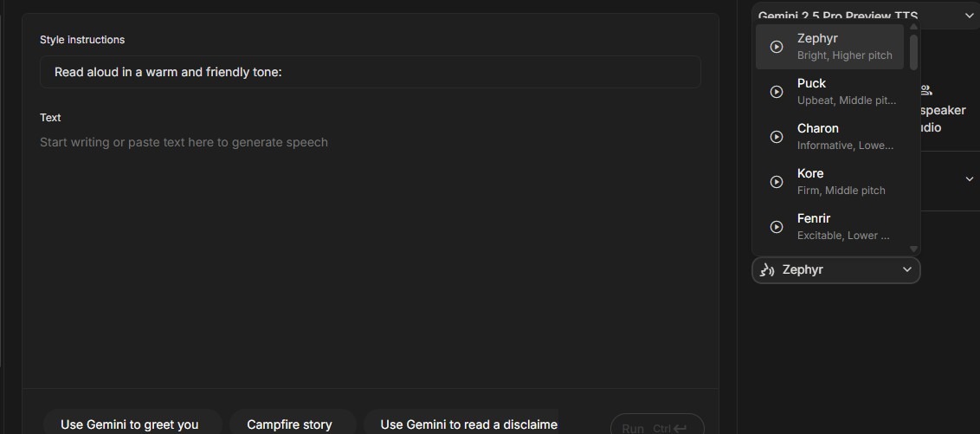Expand the collapsed section chevron in right panel
Screen dimensions: 980x434
pyautogui.click(x=969, y=179)
